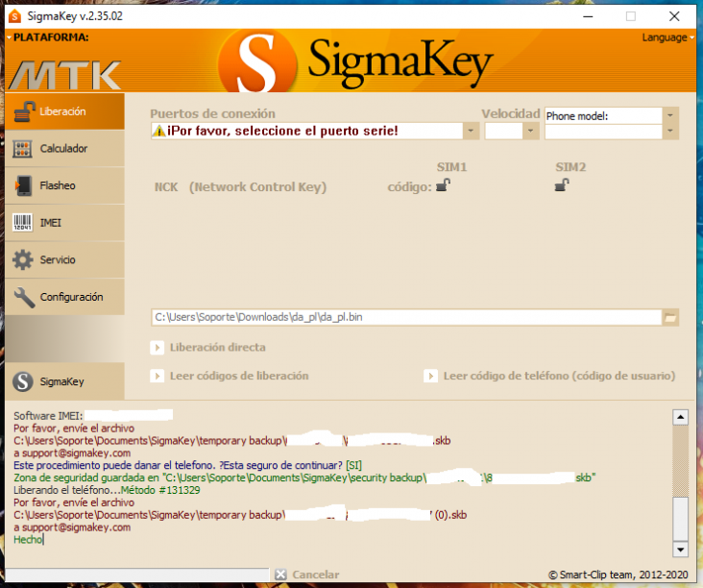Click Leer código de teléfono button
703x588 pixels.
tap(549, 376)
